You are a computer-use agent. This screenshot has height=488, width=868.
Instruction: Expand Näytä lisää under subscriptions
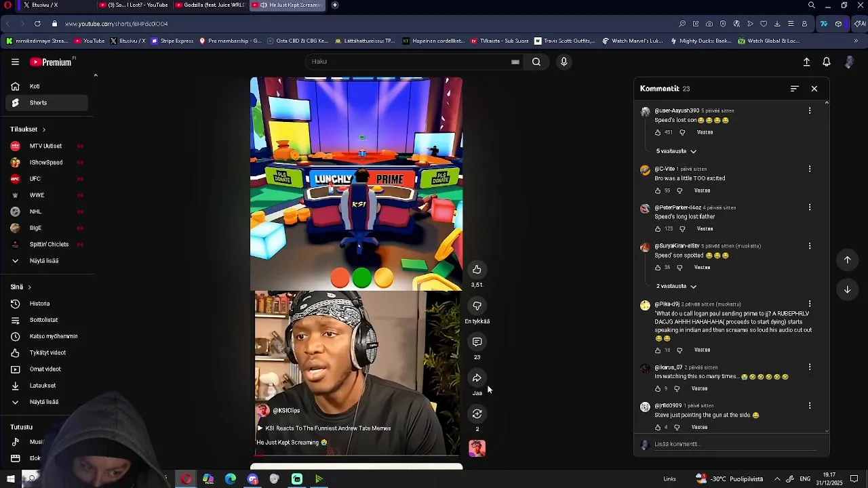point(44,261)
